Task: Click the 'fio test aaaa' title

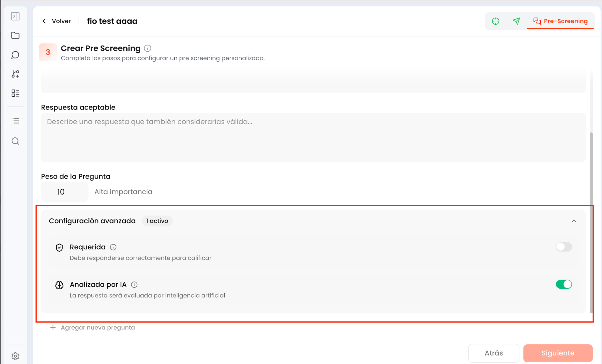Action: (x=112, y=21)
